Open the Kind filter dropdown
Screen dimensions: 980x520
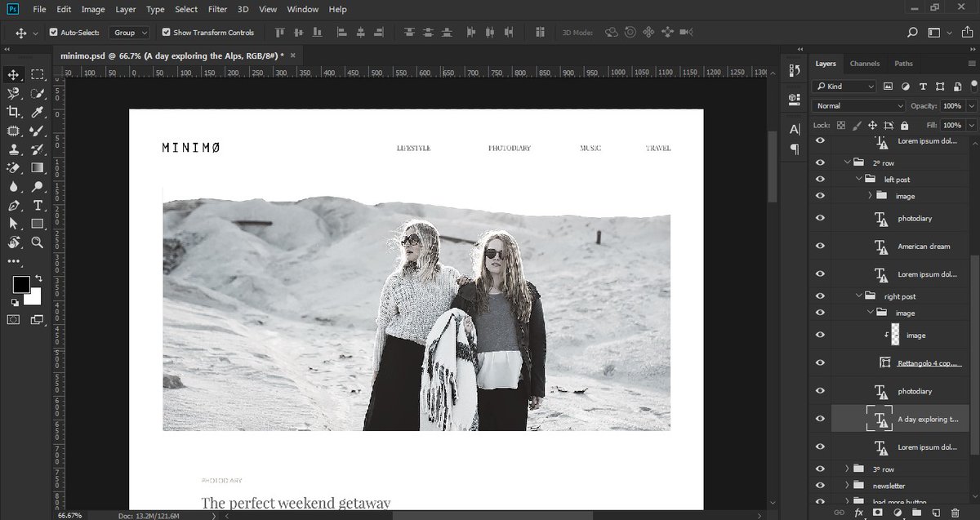coord(844,86)
